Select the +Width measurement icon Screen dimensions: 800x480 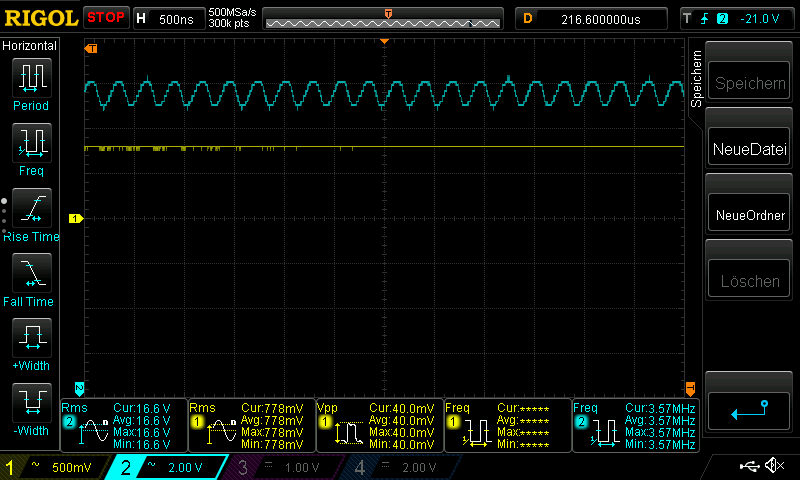pos(32,338)
